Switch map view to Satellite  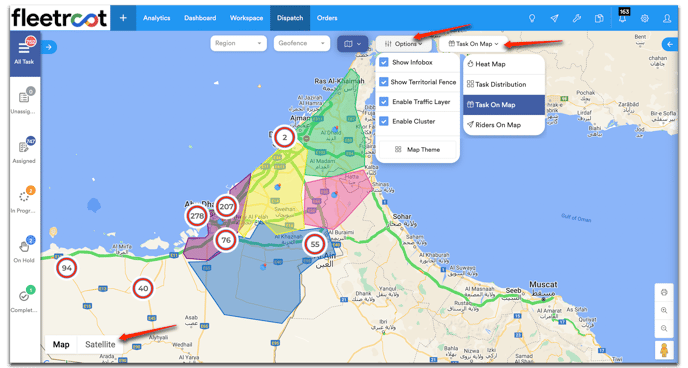point(100,344)
